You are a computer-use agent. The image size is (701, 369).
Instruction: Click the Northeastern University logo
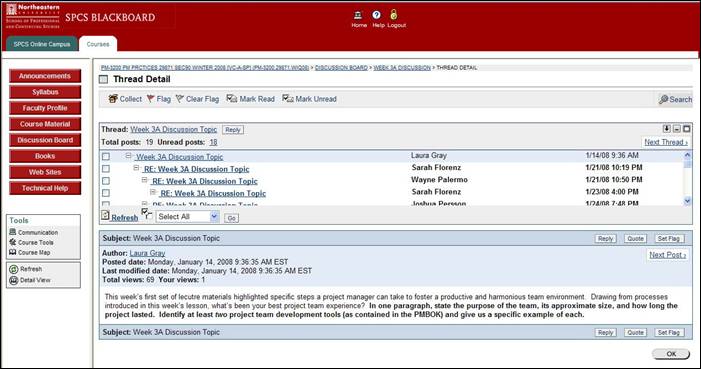tap(33, 17)
